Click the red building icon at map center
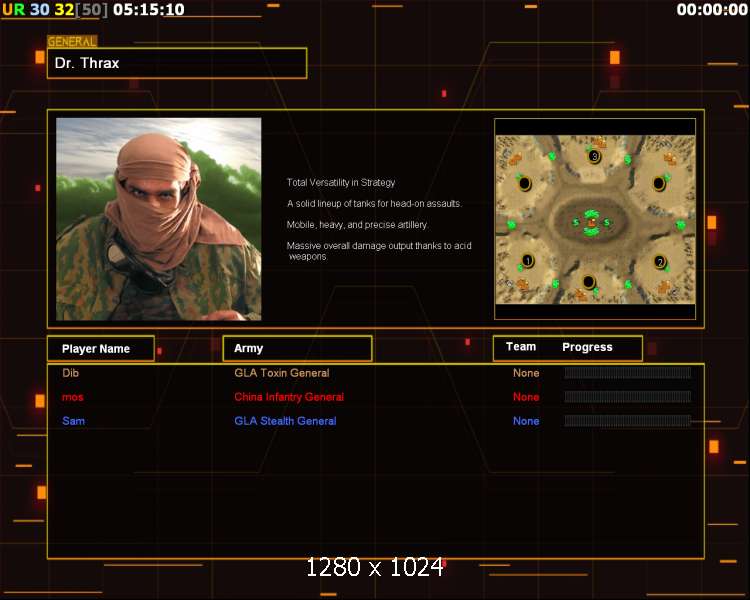This screenshot has width=750, height=600. pos(592,222)
